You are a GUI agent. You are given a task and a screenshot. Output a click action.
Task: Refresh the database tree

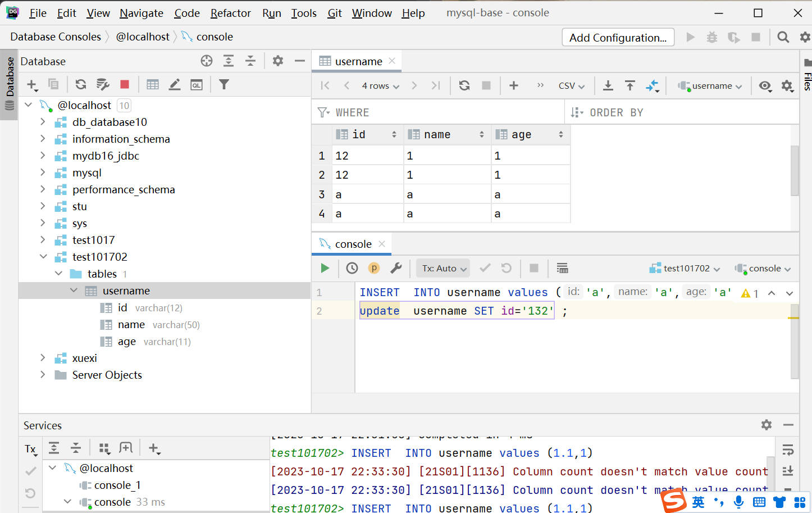tap(81, 84)
